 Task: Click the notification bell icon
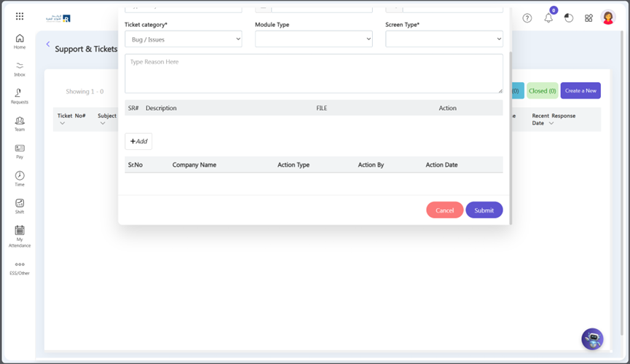[548, 17]
